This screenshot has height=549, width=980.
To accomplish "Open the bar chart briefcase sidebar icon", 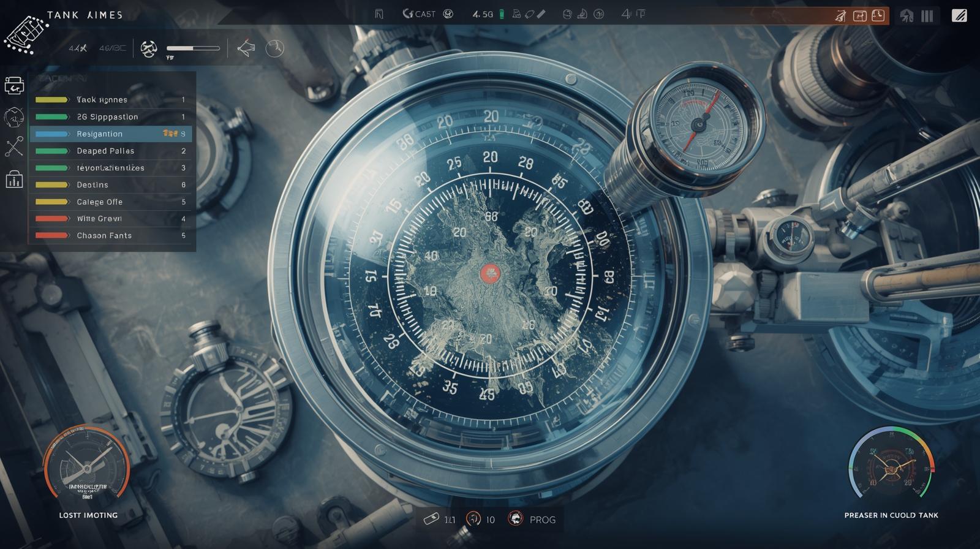I will point(14,180).
